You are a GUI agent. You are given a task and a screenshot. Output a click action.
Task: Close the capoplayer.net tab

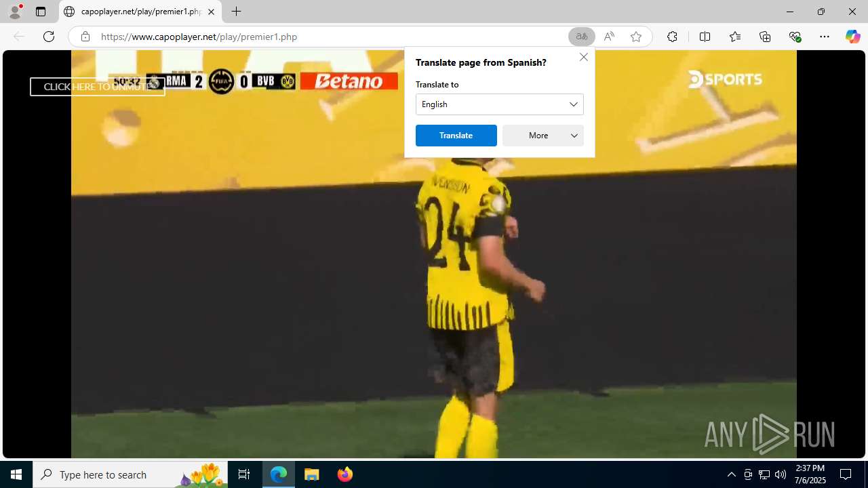(211, 12)
